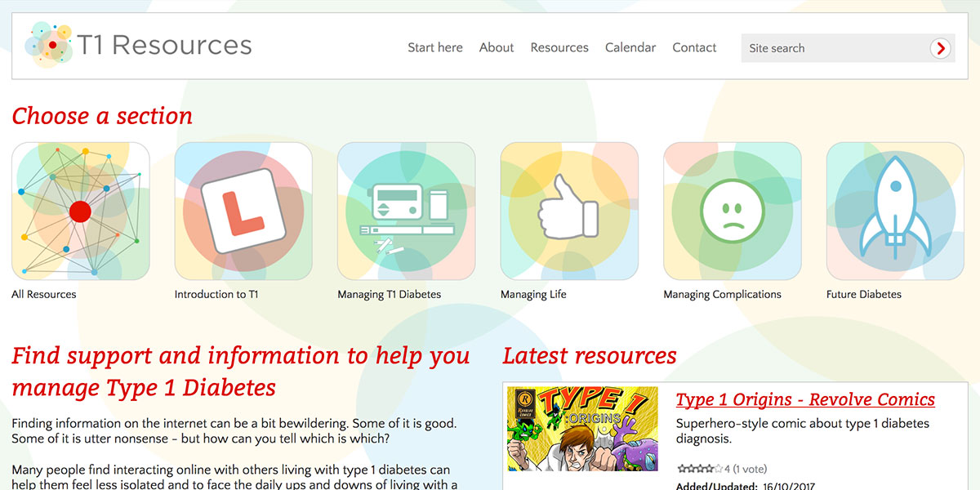
Task: Click the 'Find support and information' heading
Action: 241,371
